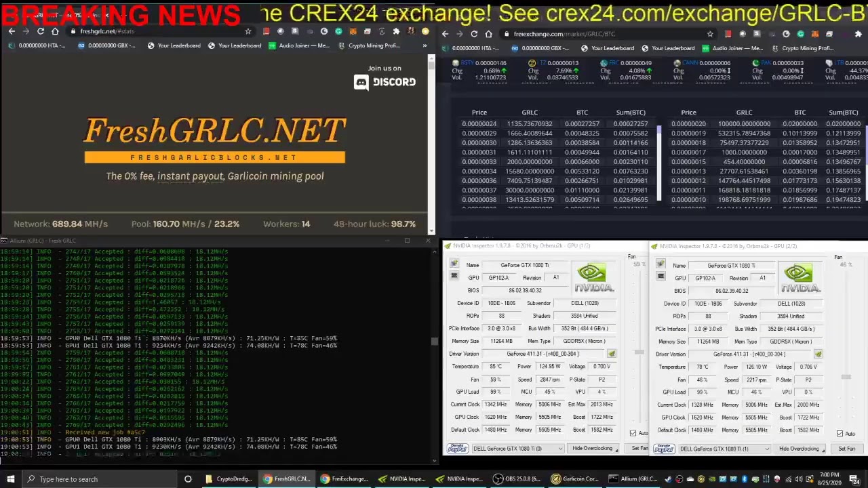Click sensor monitoring icon in Inspector GPU 2/2
This screenshot has width=868, height=488.
coord(660,277)
